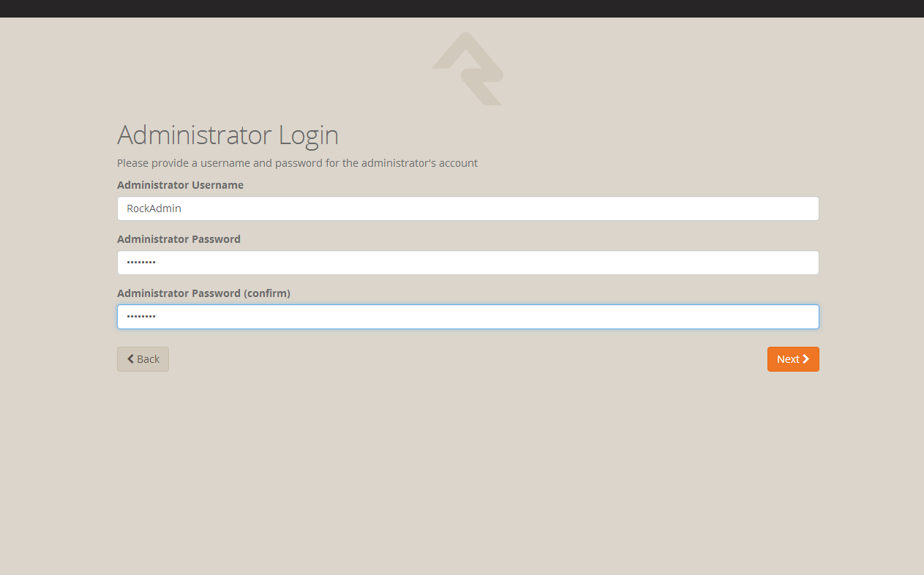Click the word "Next" on the orange button
924x575 pixels.
pyautogui.click(x=788, y=359)
